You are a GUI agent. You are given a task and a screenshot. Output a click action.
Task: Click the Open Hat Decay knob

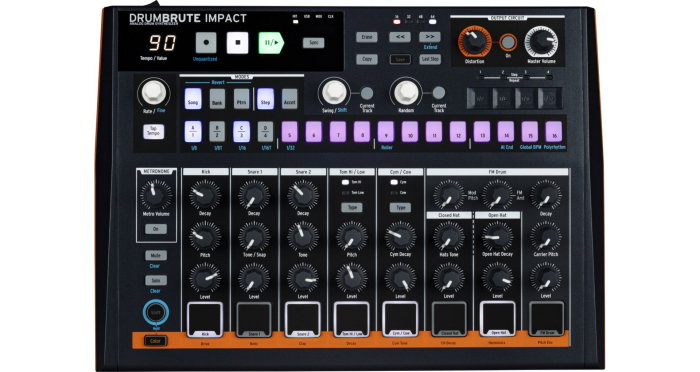pyautogui.click(x=497, y=236)
